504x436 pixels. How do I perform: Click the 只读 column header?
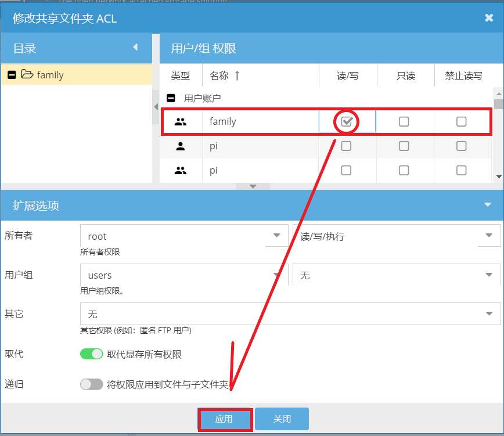coord(406,75)
